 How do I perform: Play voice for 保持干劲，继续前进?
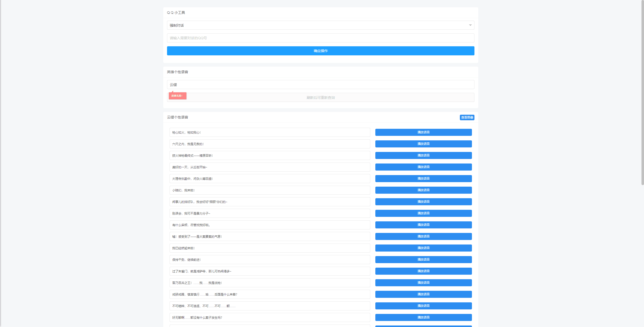tap(423, 260)
